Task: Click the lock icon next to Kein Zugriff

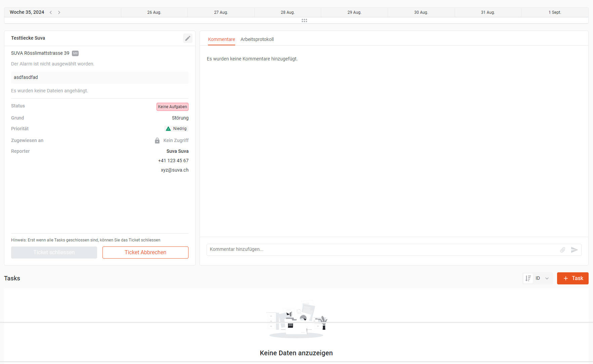Action: [157, 140]
